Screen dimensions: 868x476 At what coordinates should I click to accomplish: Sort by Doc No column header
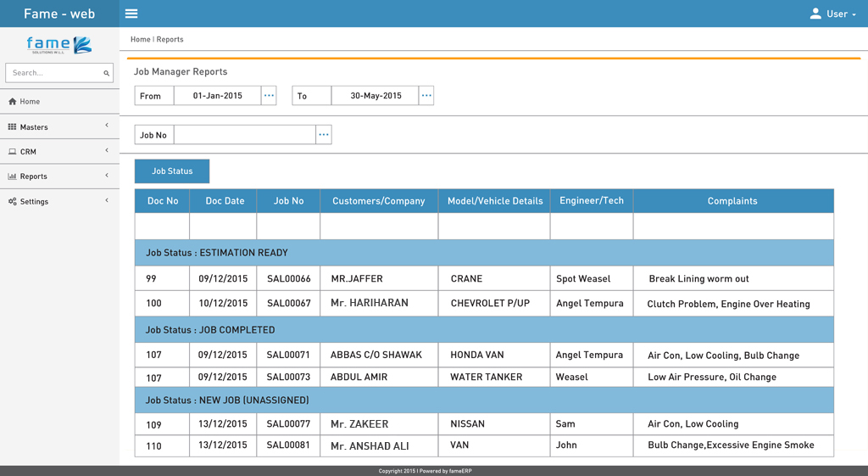tap(163, 201)
